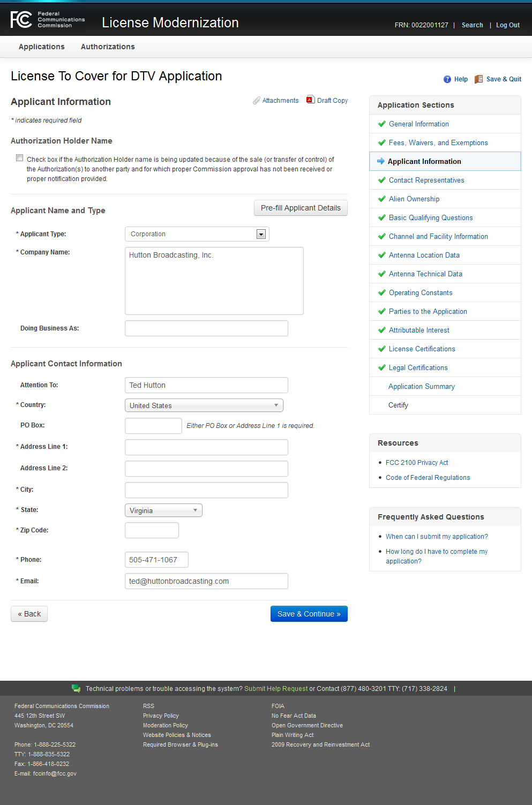Click the blue Help question mark icon
532x805 pixels.
[447, 79]
